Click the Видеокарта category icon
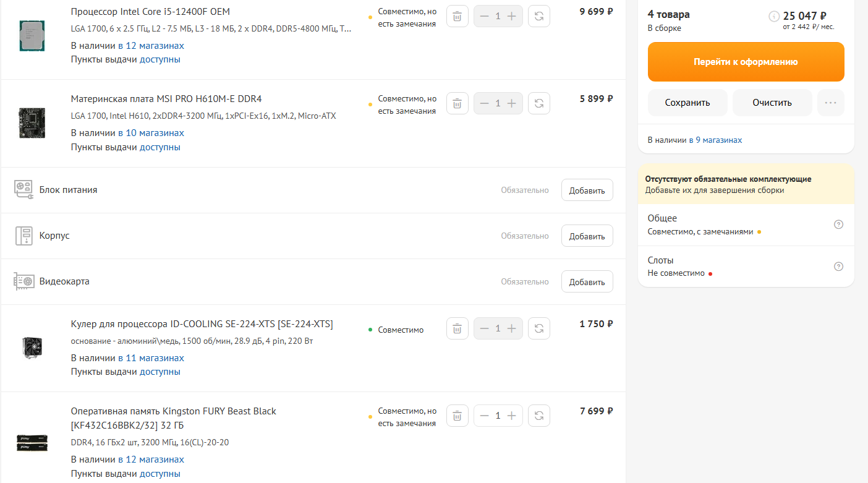The height and width of the screenshot is (483, 868). [x=23, y=281]
